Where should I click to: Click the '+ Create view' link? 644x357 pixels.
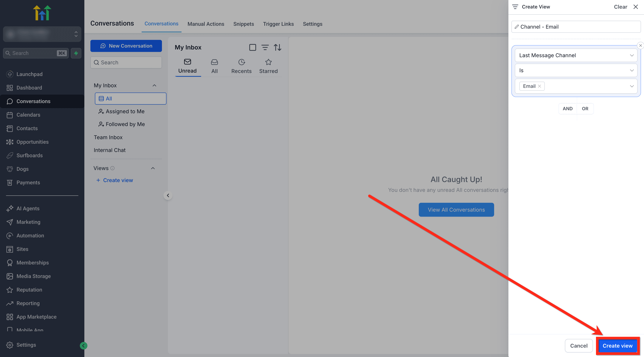pos(115,180)
